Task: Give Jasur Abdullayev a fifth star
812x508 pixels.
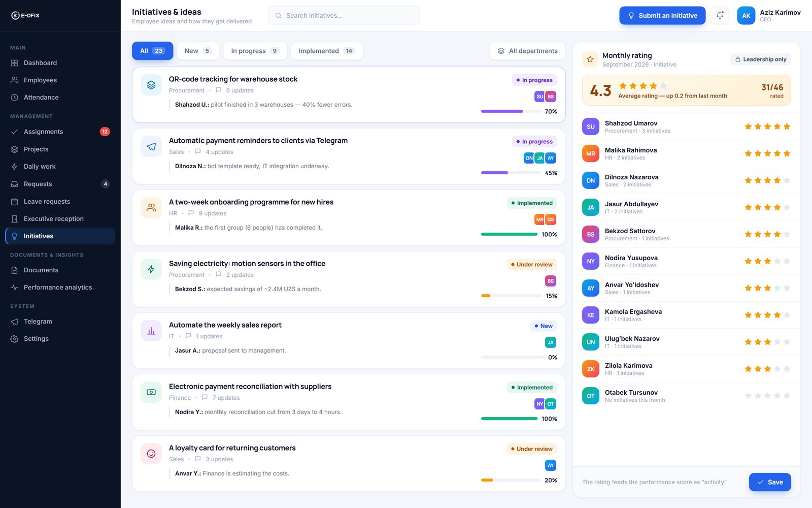Action: tap(787, 207)
